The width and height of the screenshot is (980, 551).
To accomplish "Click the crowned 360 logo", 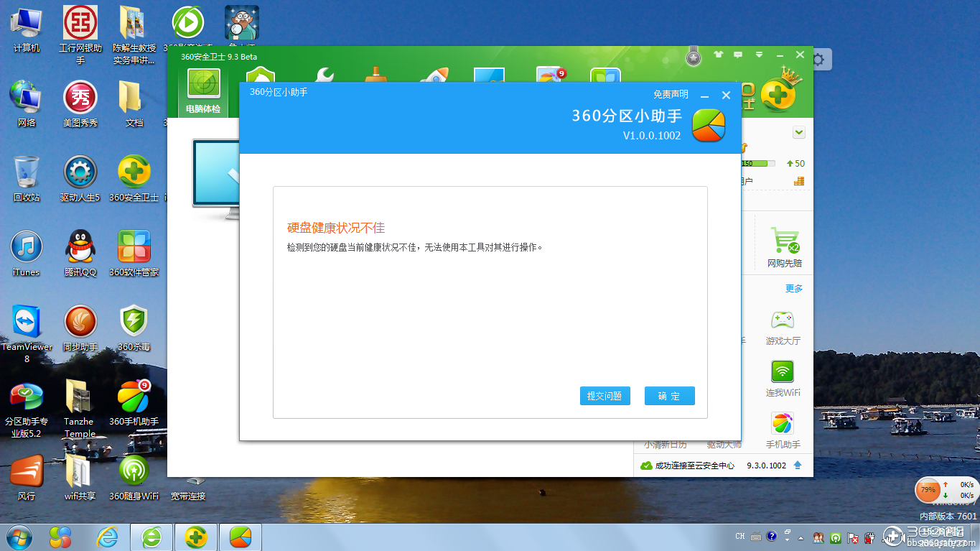I will point(779,91).
